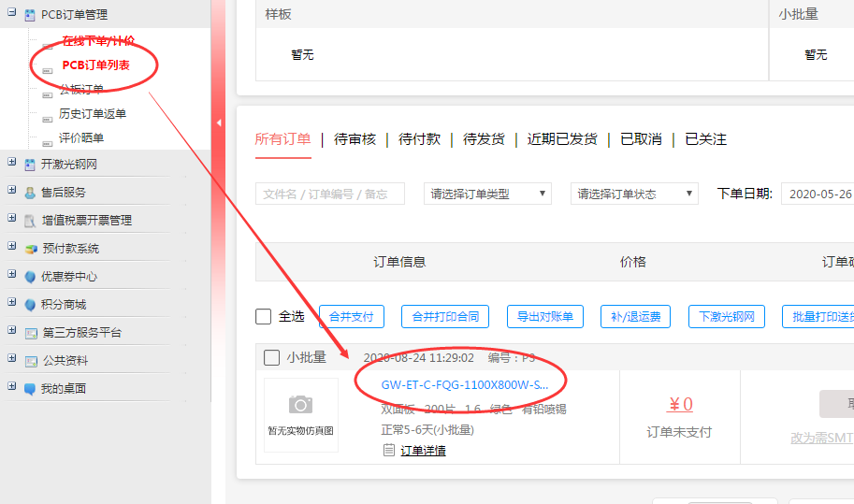The width and height of the screenshot is (854, 504).
Task: Click the 积分商城 icon in sidebar
Action: pos(31,305)
